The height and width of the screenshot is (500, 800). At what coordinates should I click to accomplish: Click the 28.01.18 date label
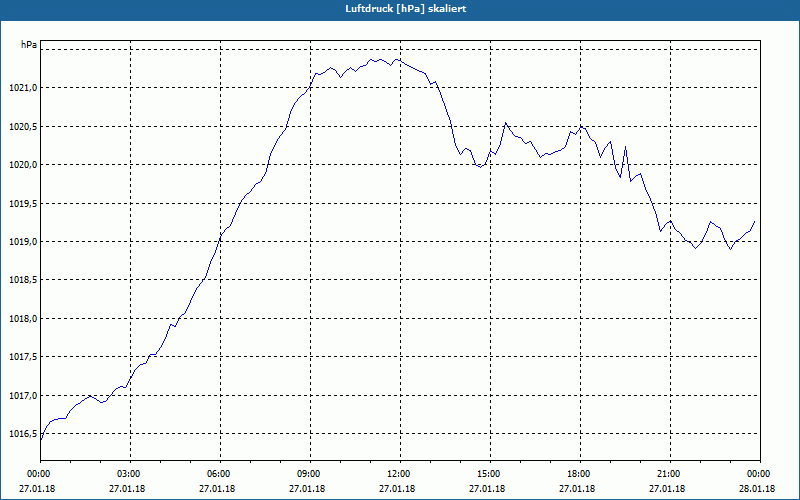tap(757, 489)
